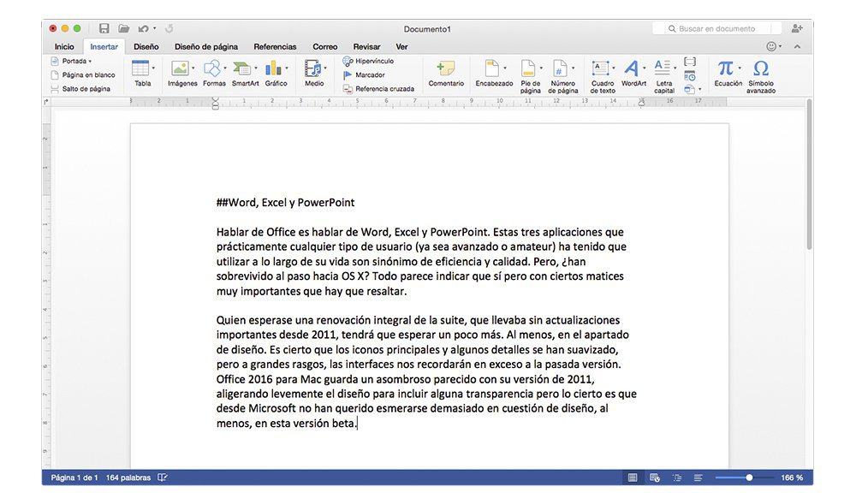The image size is (856, 504).
Task: Open the Encabezado dropdown arrow
Action: tap(504, 68)
